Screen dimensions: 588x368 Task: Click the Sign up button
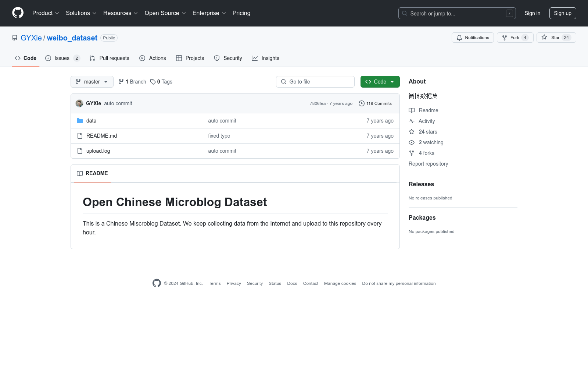563,13
